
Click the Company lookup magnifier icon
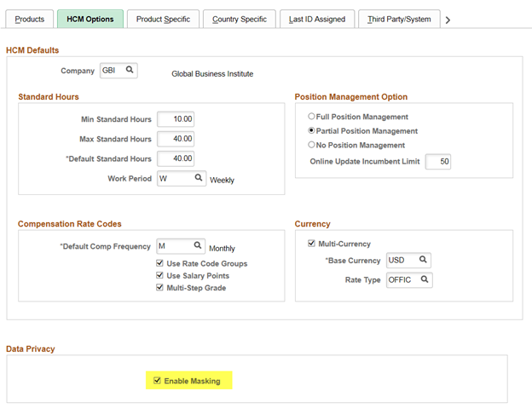(130, 71)
